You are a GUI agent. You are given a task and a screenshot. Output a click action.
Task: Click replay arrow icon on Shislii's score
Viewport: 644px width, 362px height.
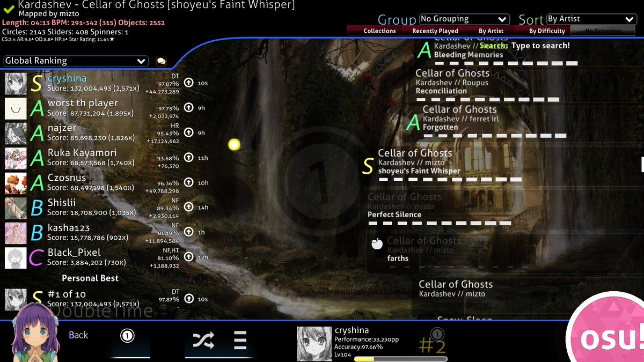pos(188,208)
